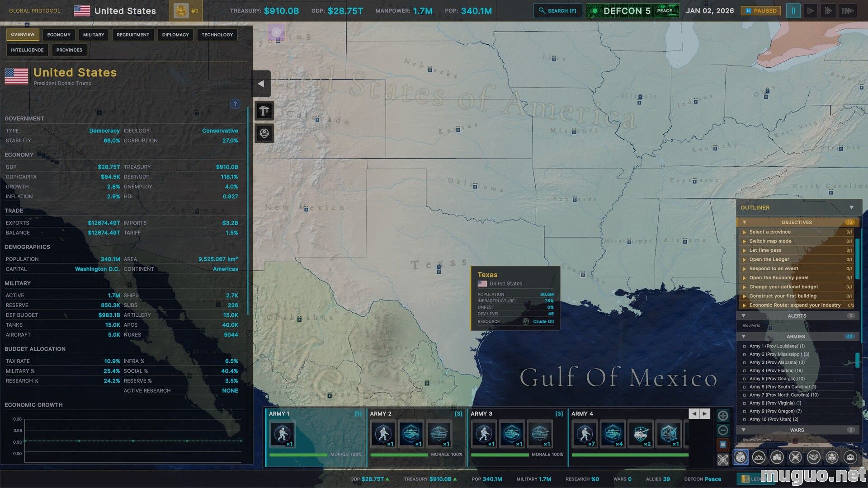The width and height of the screenshot is (868, 488).
Task: Click the Search [F] button
Action: click(x=557, y=11)
